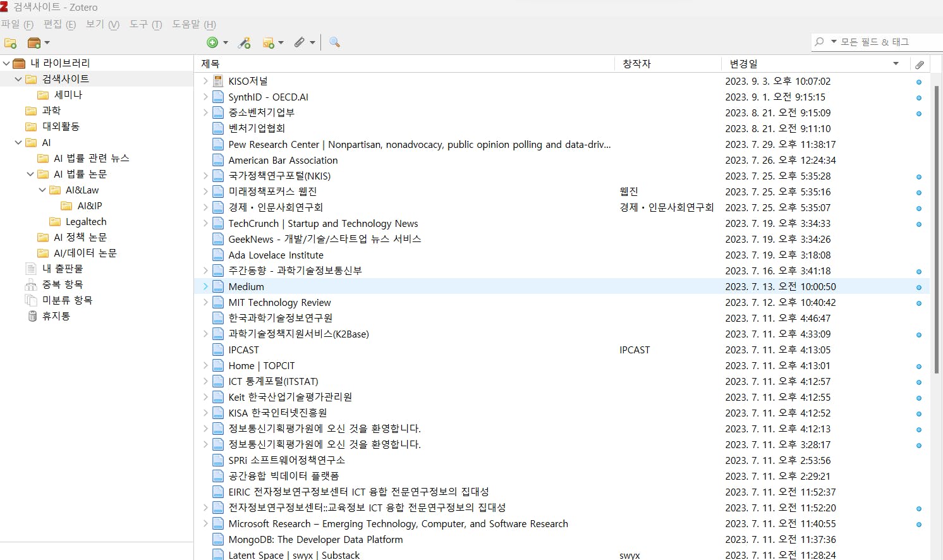The image size is (943, 560).
Task: Select the 대외활동 collection
Action: (x=61, y=126)
